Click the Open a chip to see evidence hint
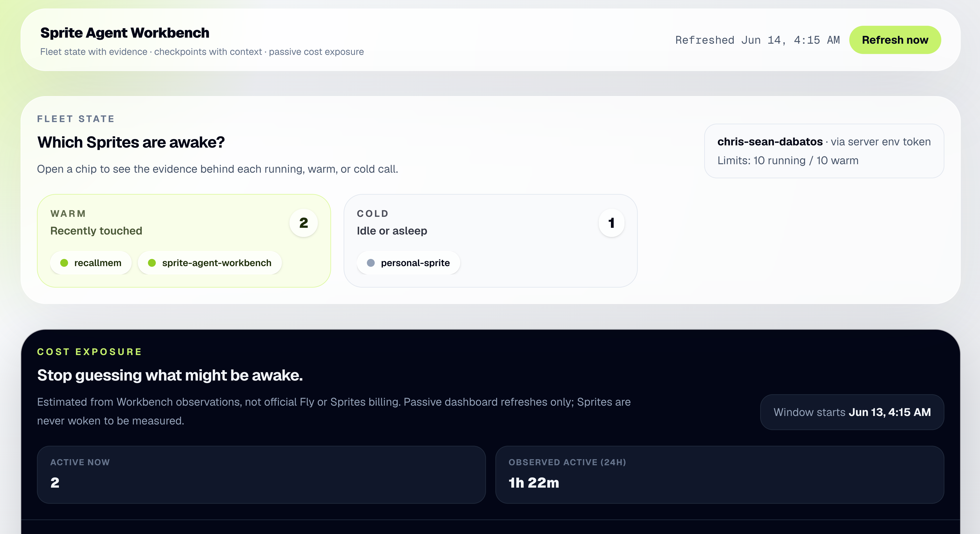Screen dimensions: 980x534 [218, 169]
